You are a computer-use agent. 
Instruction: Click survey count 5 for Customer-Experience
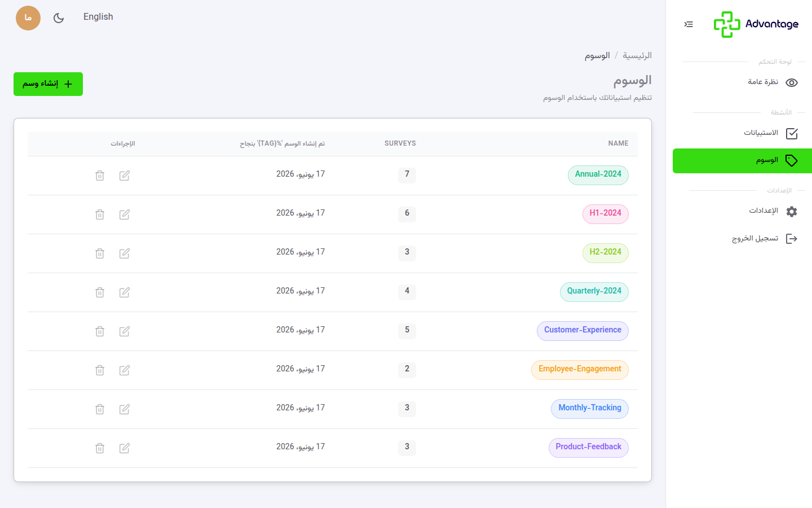(x=407, y=331)
